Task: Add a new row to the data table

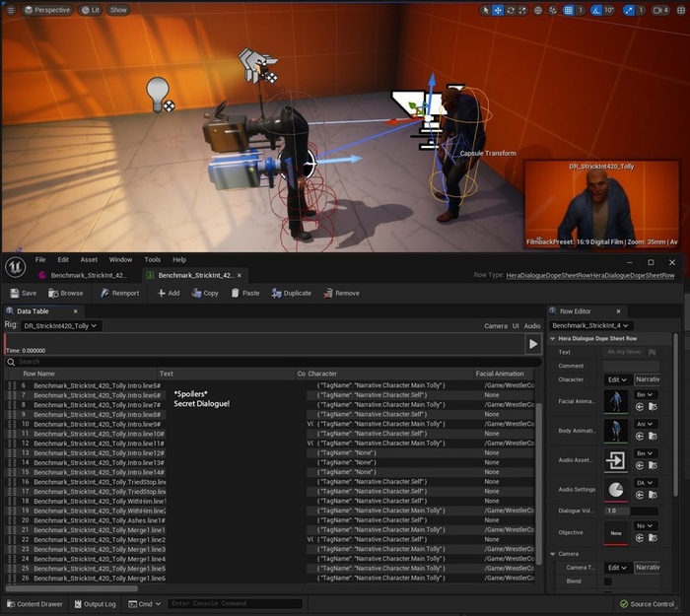Action: [169, 293]
